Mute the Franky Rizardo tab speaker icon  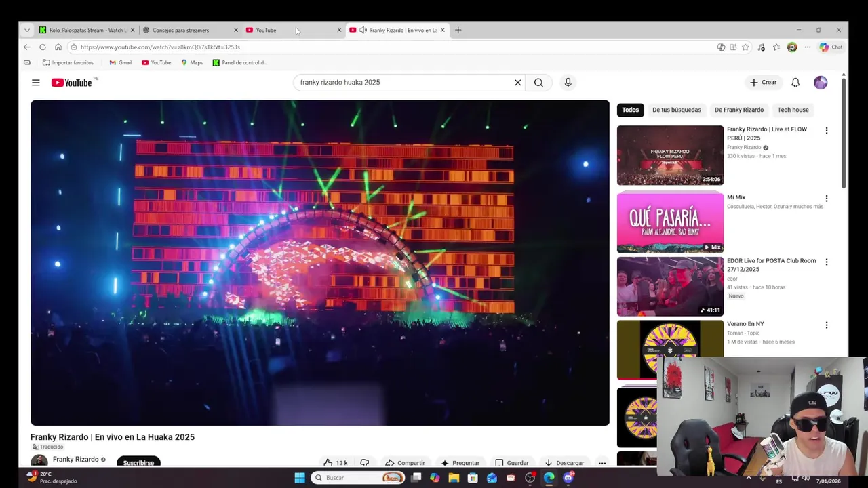(363, 30)
